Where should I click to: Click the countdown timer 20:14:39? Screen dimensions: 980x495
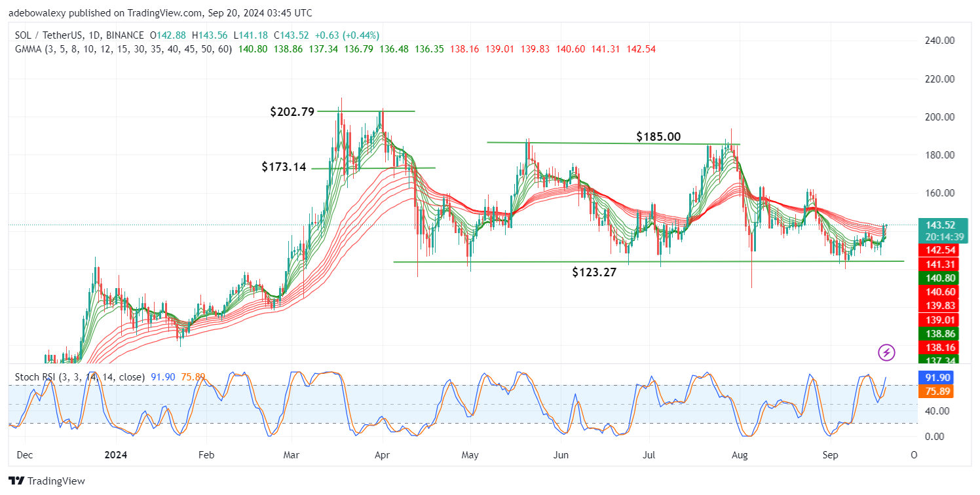click(x=943, y=237)
